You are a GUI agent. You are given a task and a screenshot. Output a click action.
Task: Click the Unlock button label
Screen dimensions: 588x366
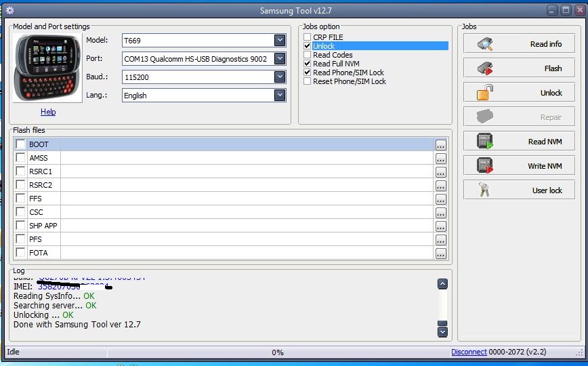click(x=551, y=93)
